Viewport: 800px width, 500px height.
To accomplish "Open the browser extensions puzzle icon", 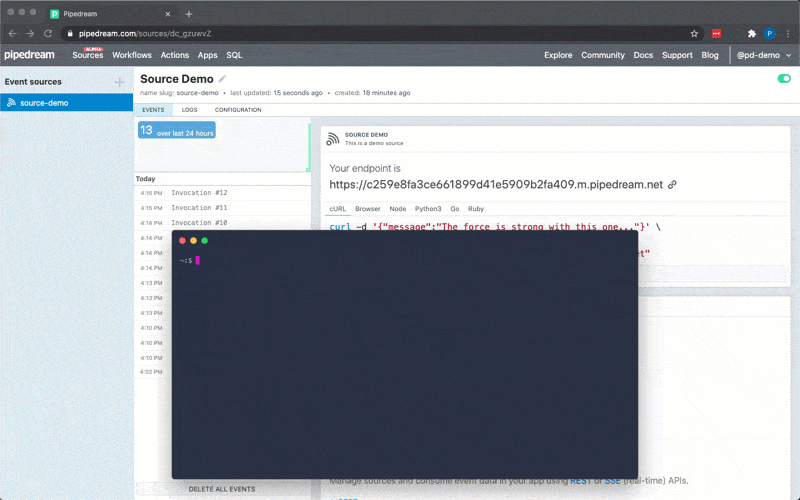I will point(751,33).
